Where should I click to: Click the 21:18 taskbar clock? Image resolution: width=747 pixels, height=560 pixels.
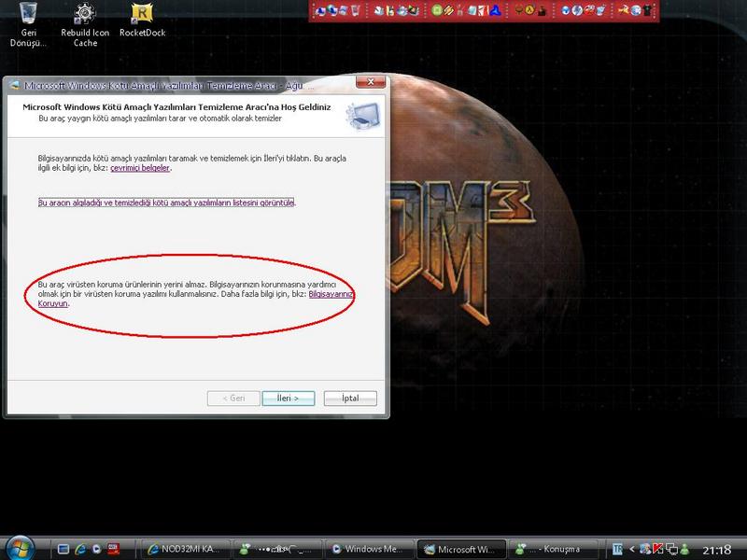[x=716, y=550]
